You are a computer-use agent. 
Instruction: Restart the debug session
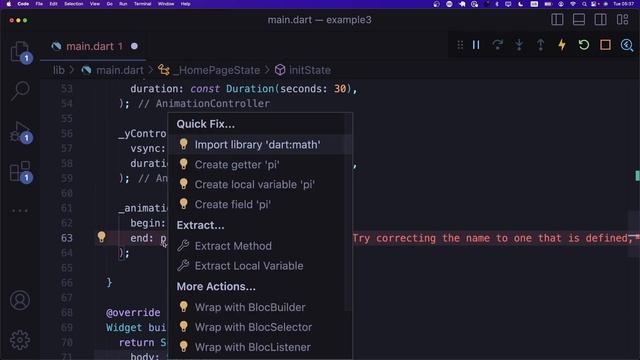[584, 44]
